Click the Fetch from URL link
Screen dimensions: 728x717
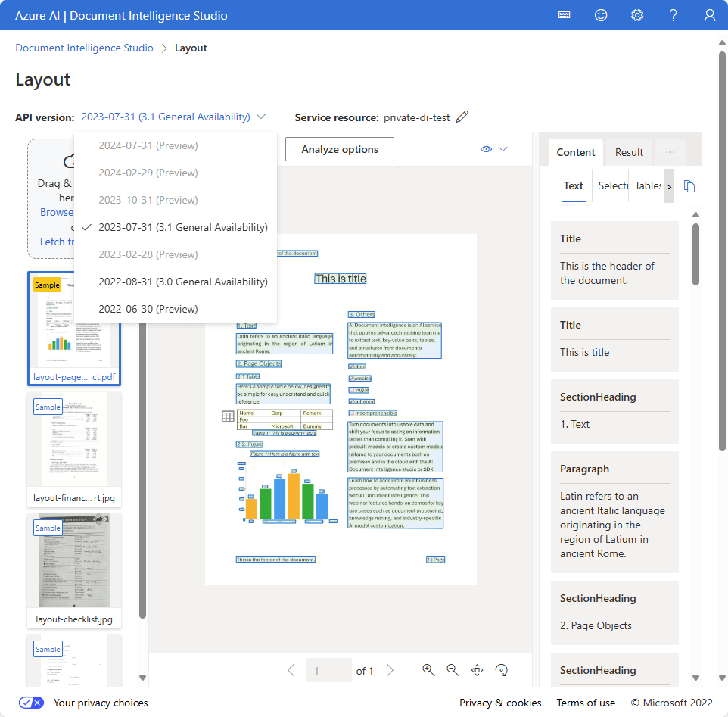[x=57, y=242]
